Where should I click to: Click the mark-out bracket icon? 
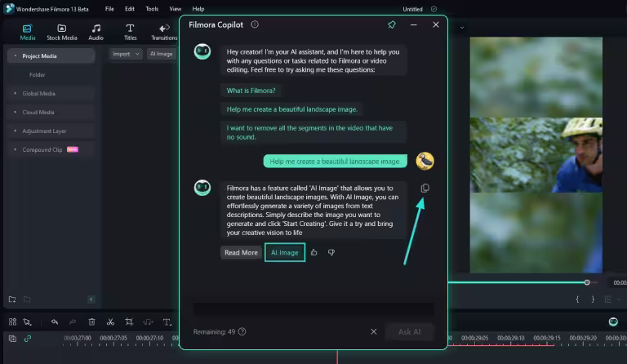coord(593,300)
